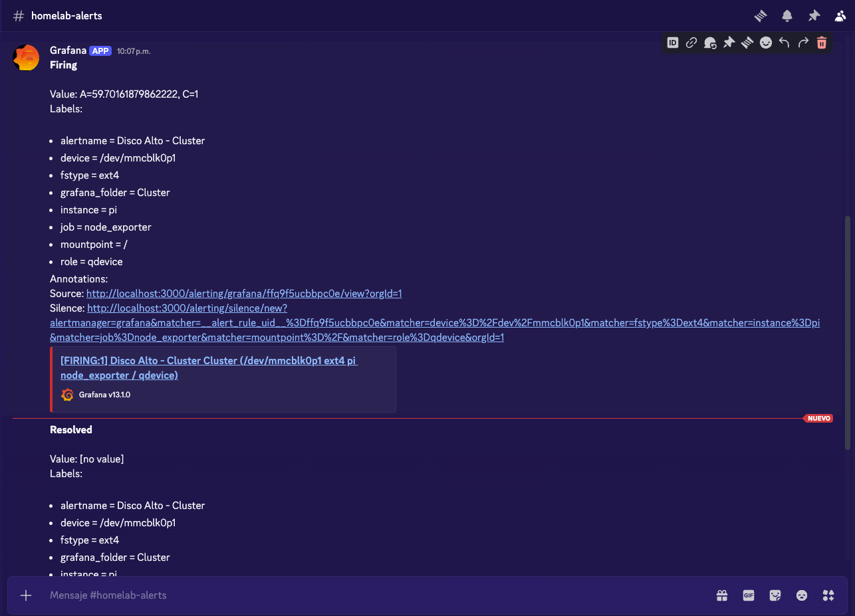The image size is (855, 616).
Task: Open the sticker picker
Action: [x=775, y=595]
